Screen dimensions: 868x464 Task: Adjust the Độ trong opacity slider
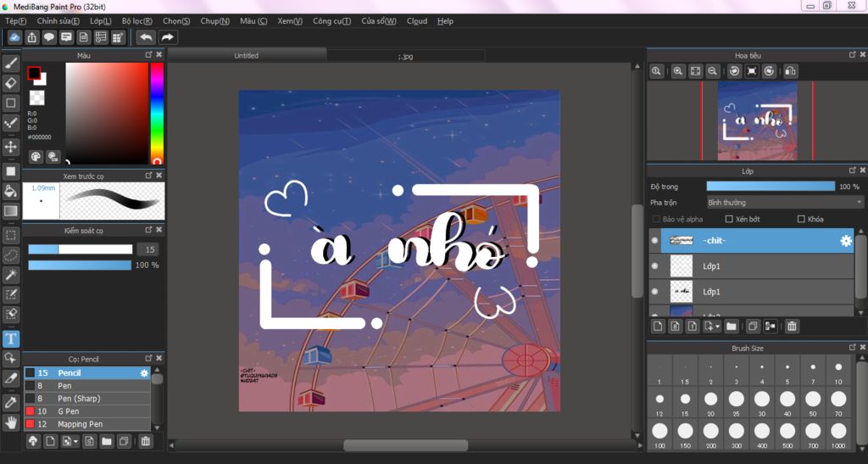point(771,187)
